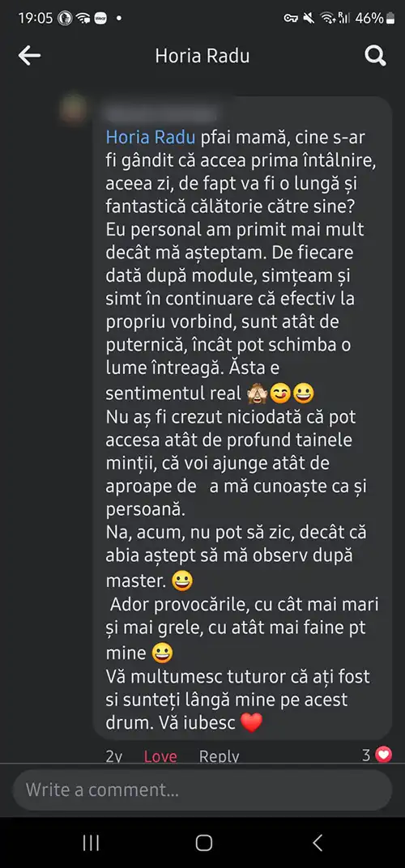Open Android recent apps button
The height and width of the screenshot is (868, 405).
91,843
